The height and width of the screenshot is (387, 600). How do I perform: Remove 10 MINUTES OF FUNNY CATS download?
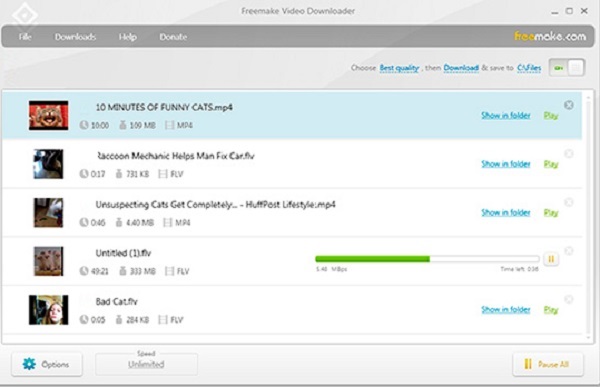(x=569, y=105)
